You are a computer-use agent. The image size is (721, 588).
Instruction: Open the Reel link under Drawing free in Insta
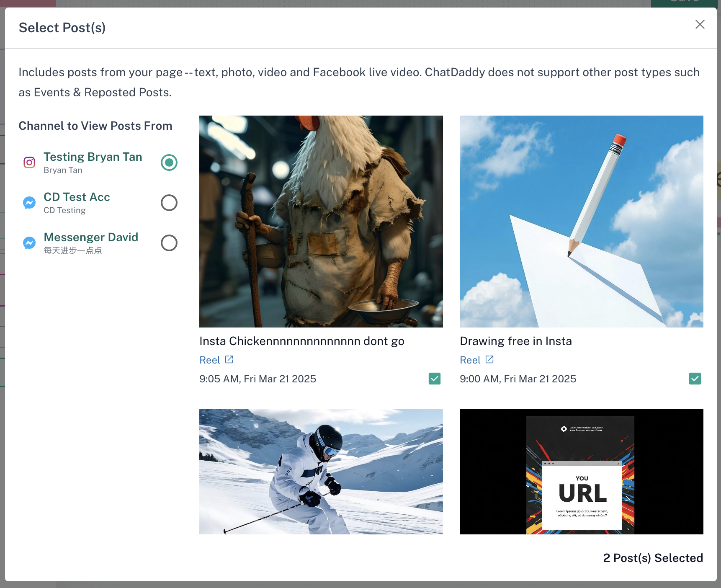pos(469,360)
